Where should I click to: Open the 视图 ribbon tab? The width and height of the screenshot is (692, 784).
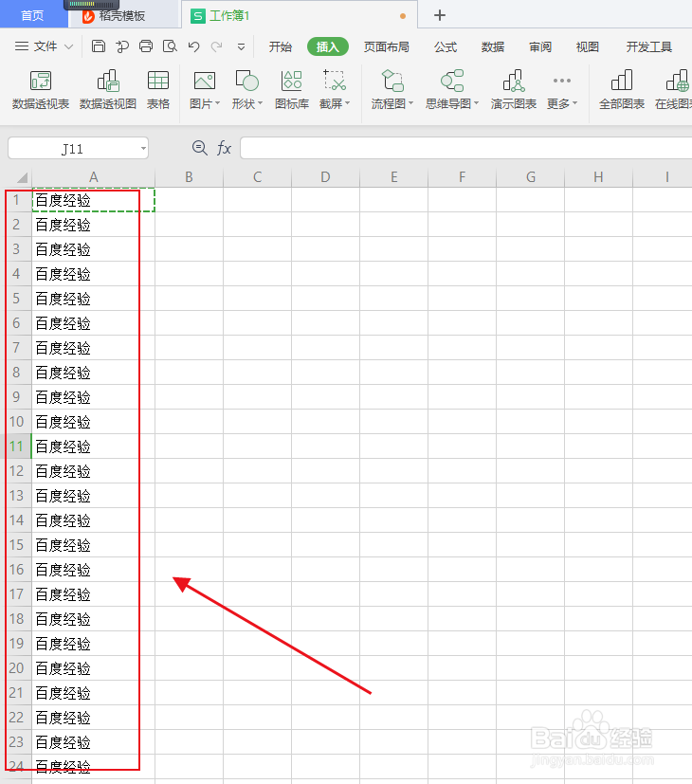click(587, 47)
